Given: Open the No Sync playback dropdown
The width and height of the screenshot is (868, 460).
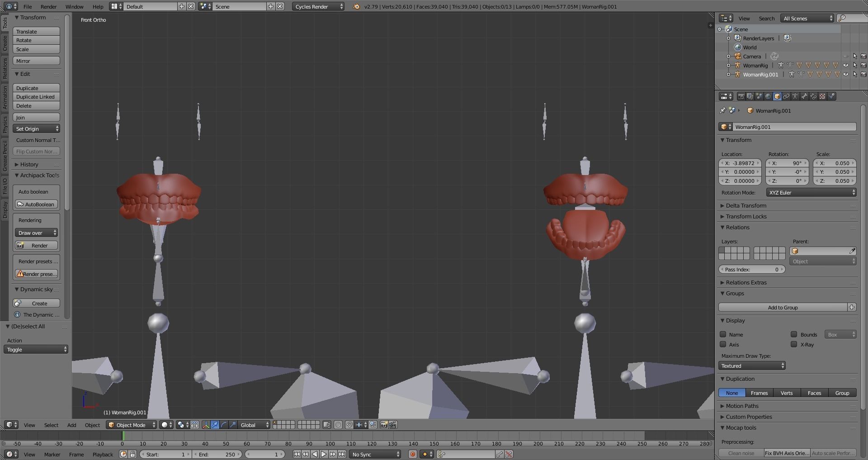Looking at the screenshot, I should click(x=375, y=454).
